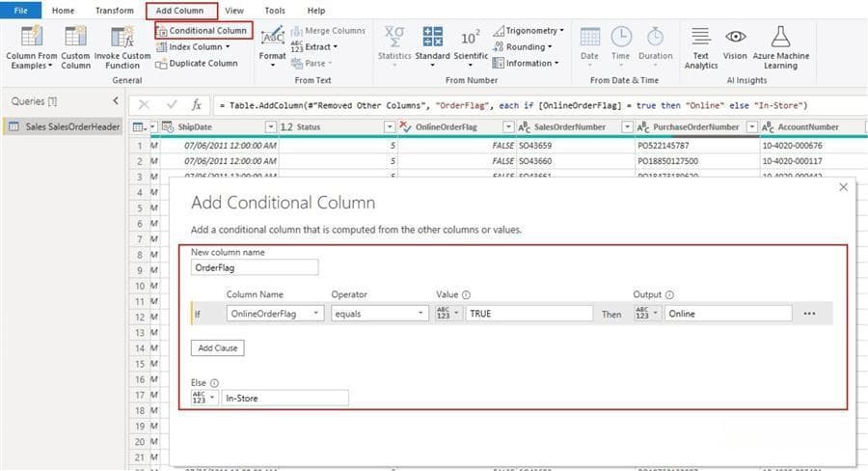Edit the Value field containing TRUE
868x471 pixels.
coord(529,314)
